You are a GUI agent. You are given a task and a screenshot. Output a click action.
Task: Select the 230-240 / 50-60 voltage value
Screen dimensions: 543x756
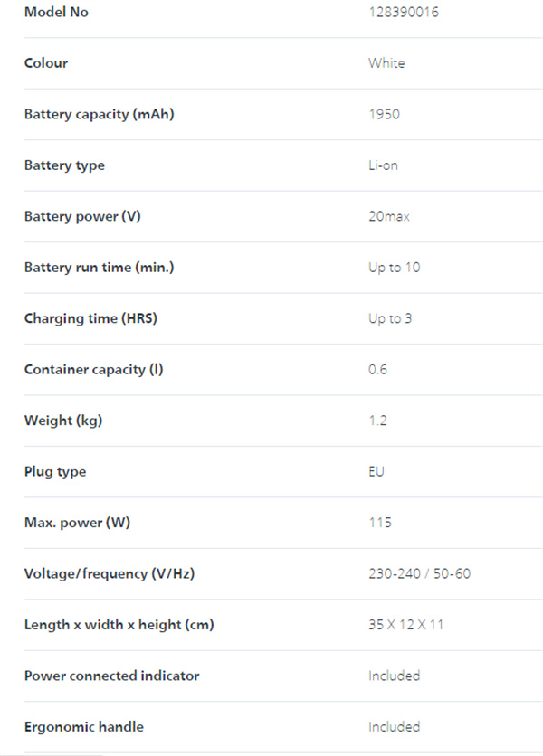(x=419, y=573)
